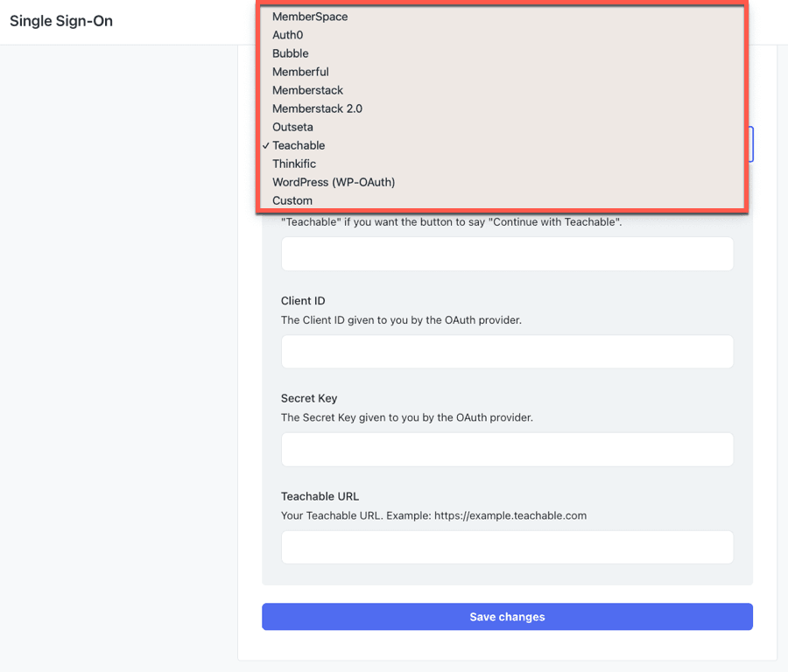Click the Single Sign-On page heading
Viewport: 788px width, 672px height.
61,21
